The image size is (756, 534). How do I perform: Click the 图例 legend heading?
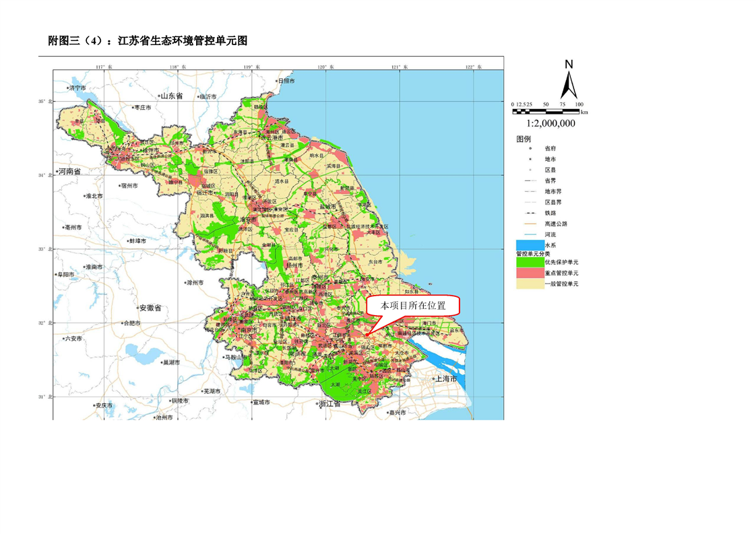(524, 139)
